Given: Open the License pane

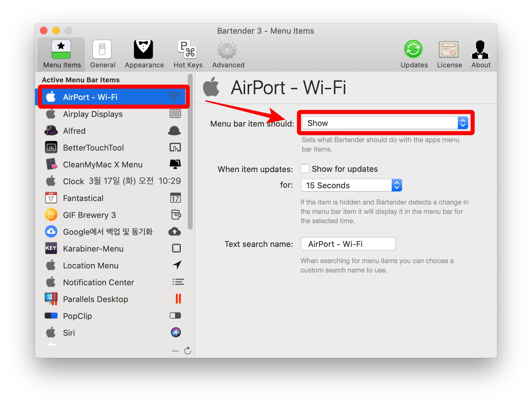Looking at the screenshot, I should [x=449, y=54].
